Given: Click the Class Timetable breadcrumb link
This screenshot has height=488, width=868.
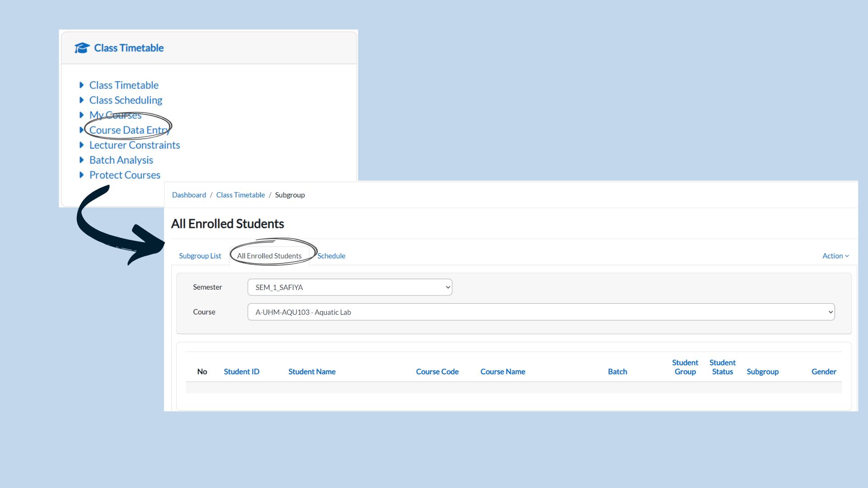Looking at the screenshot, I should pos(240,195).
